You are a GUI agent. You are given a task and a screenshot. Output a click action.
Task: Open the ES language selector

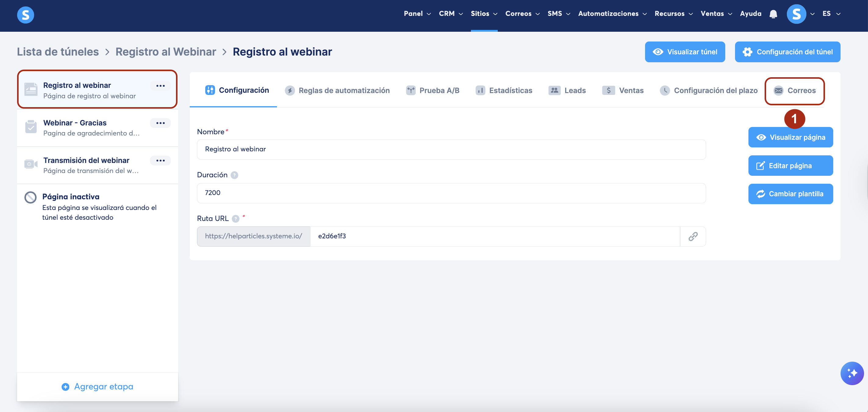831,14
